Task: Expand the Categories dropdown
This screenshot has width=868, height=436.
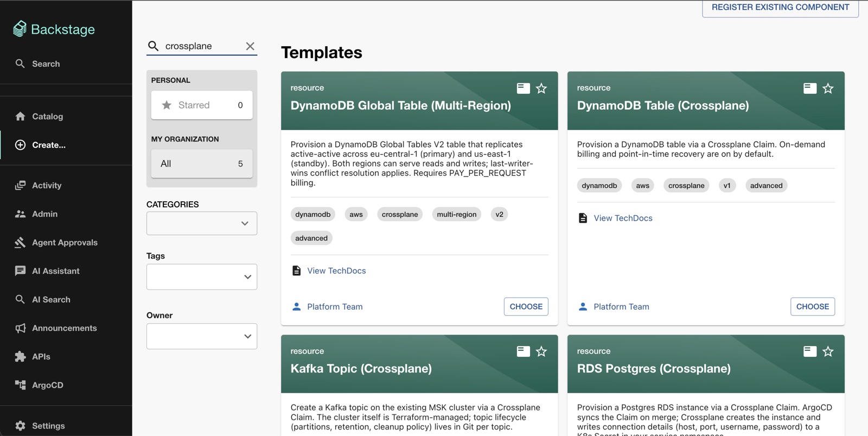Action: coord(202,223)
